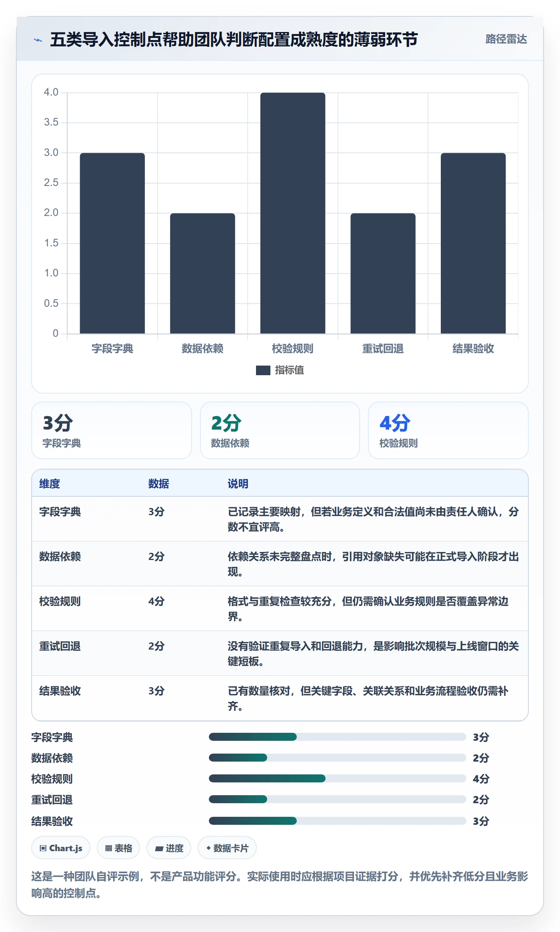Image resolution: width=560 pixels, height=932 pixels.
Task: Select the Chart.js tag chip
Action: [x=61, y=848]
